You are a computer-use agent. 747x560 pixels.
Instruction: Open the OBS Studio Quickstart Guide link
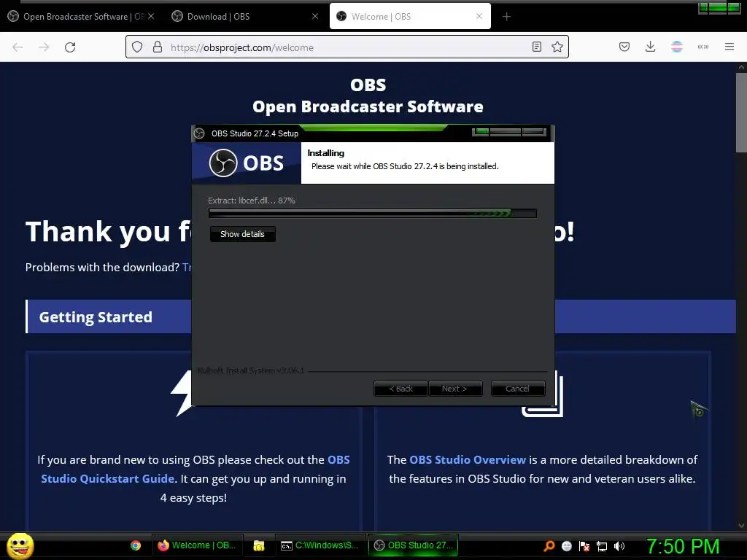[196, 469]
